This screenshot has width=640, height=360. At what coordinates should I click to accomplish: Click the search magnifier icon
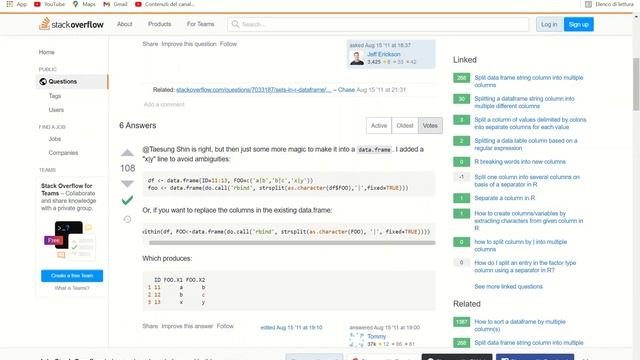(x=235, y=24)
